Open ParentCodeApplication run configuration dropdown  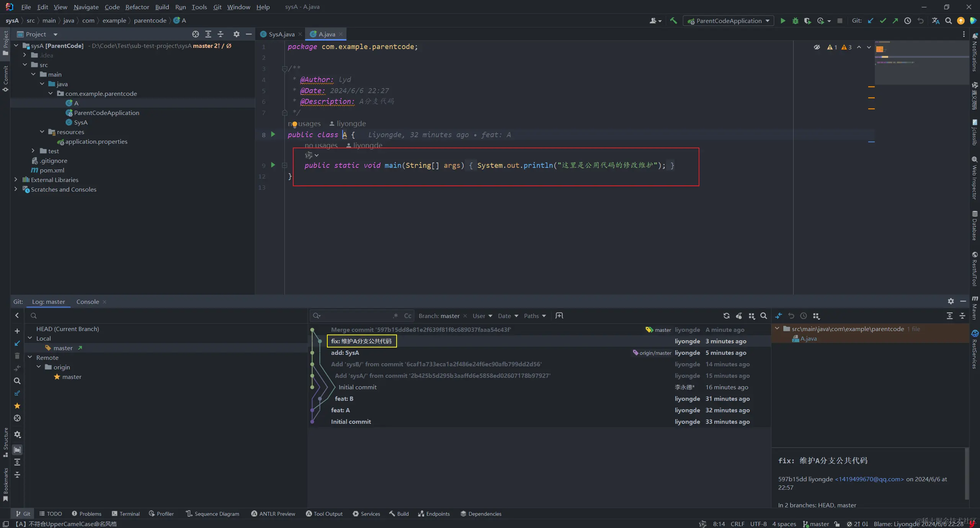click(x=728, y=21)
